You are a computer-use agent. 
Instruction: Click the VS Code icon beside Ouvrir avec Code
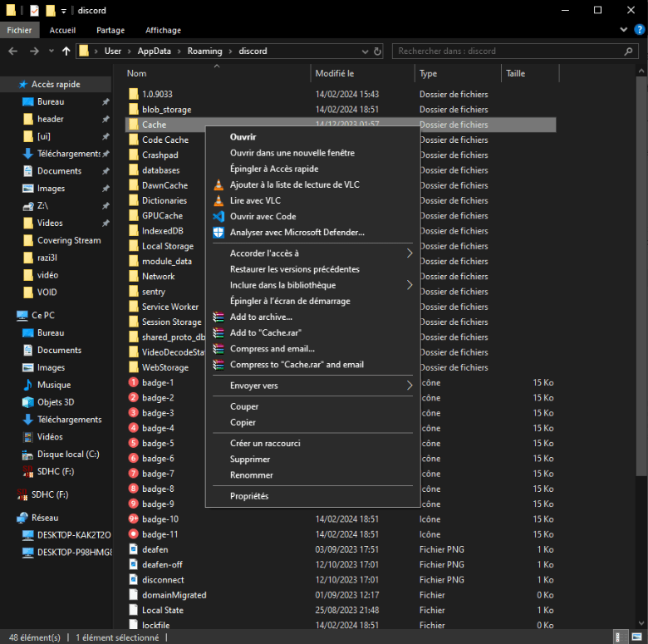click(218, 216)
